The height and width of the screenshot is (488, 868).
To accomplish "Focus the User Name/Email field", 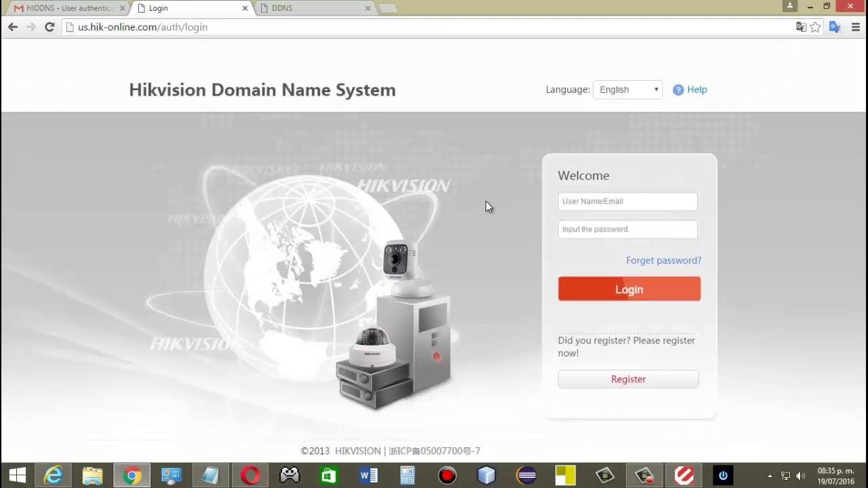I will coord(628,201).
